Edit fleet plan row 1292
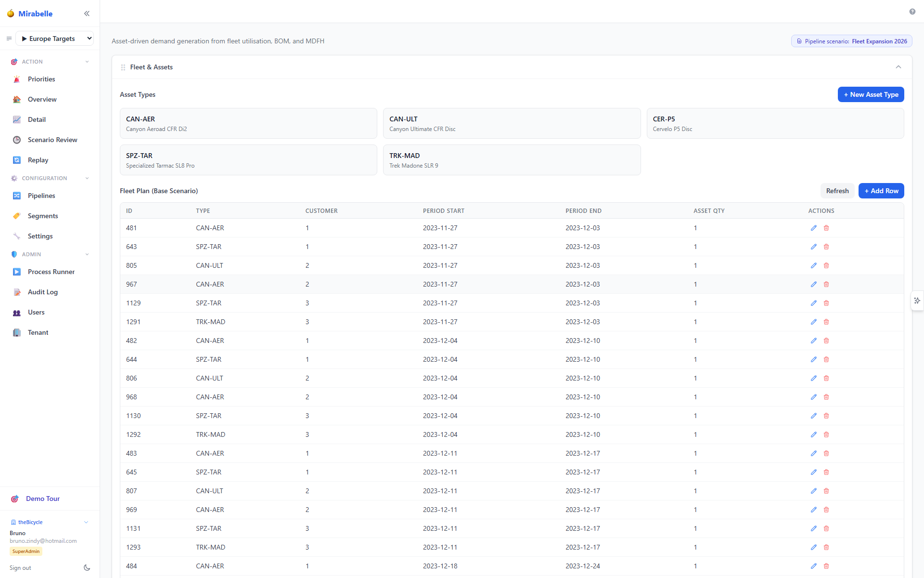This screenshot has width=924, height=578. (x=813, y=434)
